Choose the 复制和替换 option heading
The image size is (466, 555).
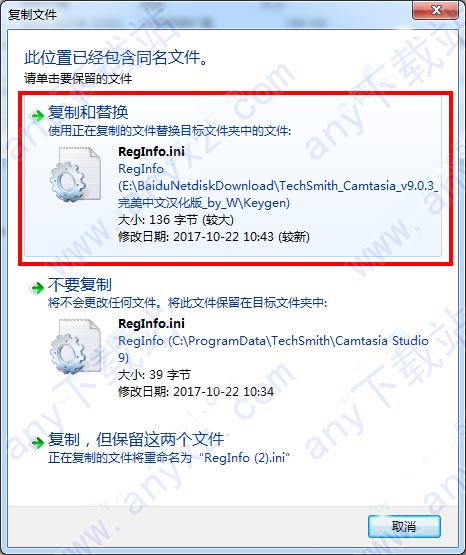click(88, 113)
